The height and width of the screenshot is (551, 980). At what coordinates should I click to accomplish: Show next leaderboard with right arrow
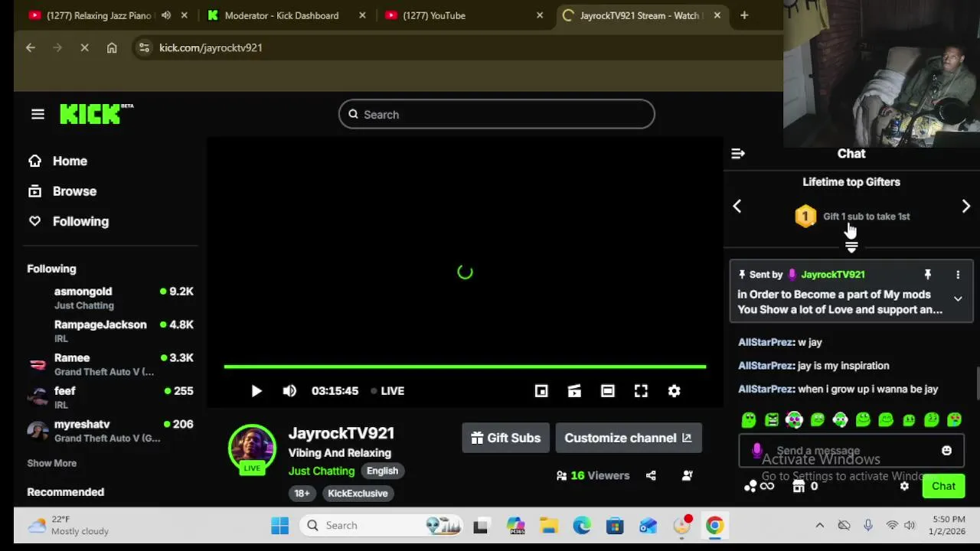[x=965, y=206]
